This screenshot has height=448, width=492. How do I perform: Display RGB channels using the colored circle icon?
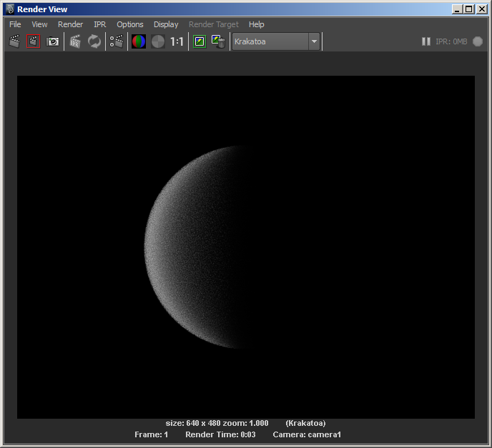point(139,41)
